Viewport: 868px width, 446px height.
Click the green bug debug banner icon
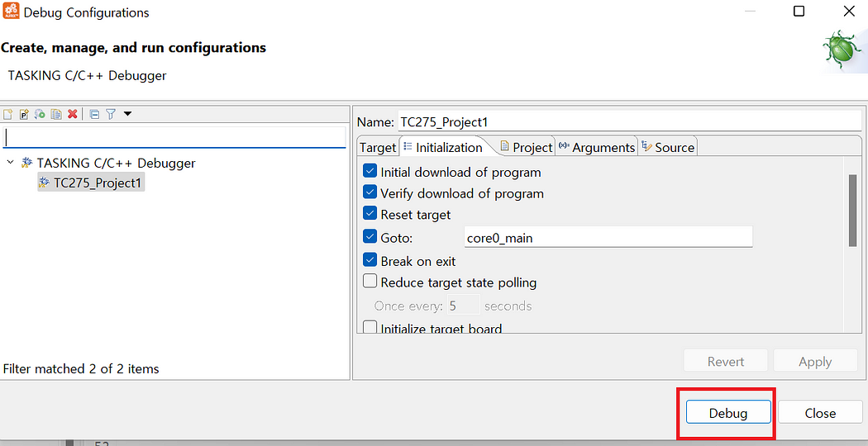coord(842,50)
